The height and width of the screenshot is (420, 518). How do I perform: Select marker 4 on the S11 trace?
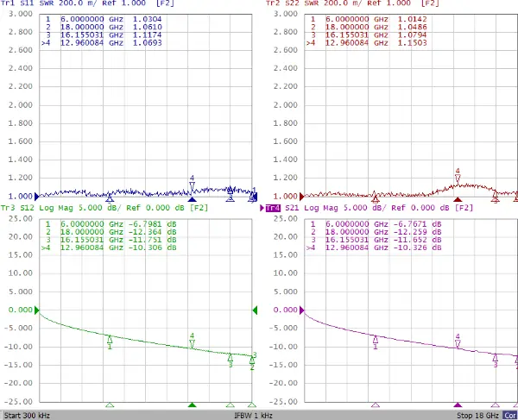click(193, 184)
